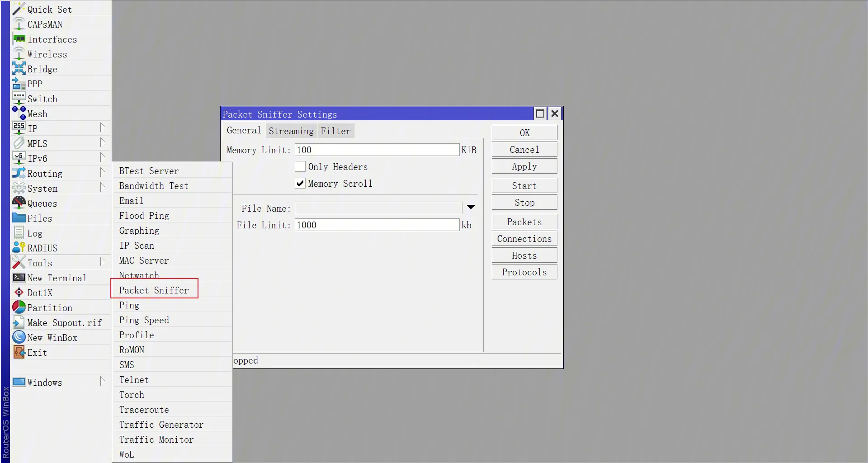
Task: Uncheck the Memory Scroll checkbox
Action: [300, 184]
